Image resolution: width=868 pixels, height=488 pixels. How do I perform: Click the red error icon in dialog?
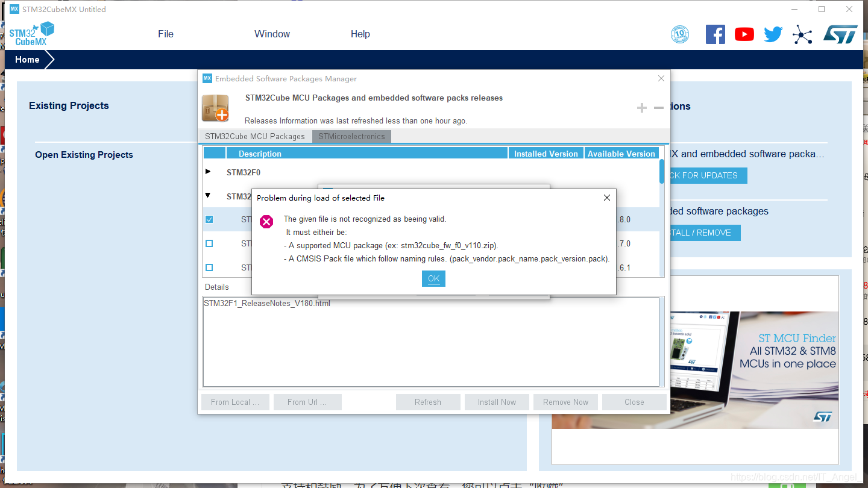pyautogui.click(x=266, y=222)
